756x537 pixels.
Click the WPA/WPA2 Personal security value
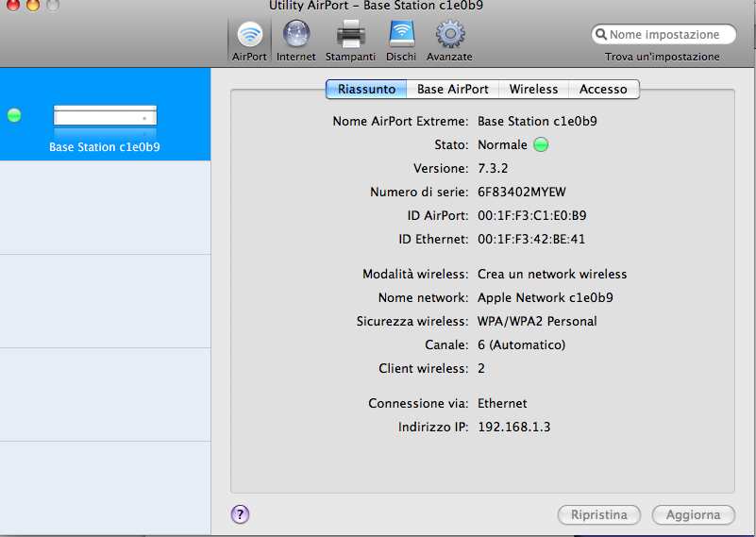pyautogui.click(x=537, y=321)
